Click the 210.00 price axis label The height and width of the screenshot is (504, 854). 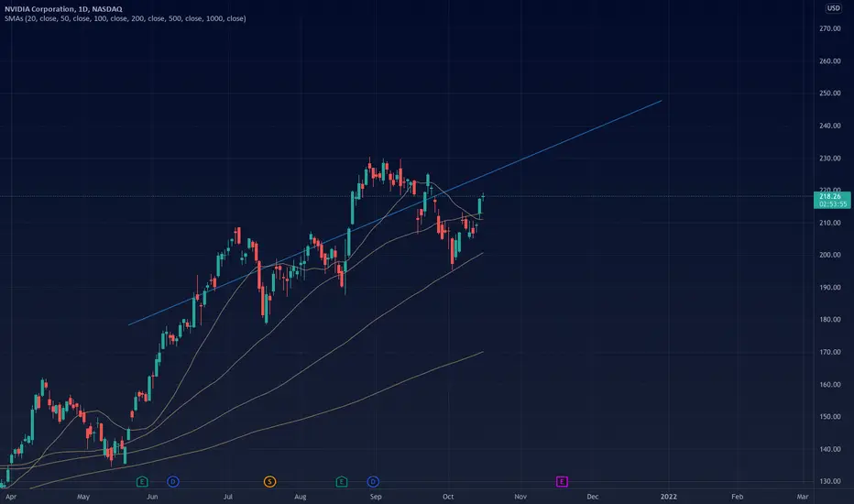tap(830, 223)
